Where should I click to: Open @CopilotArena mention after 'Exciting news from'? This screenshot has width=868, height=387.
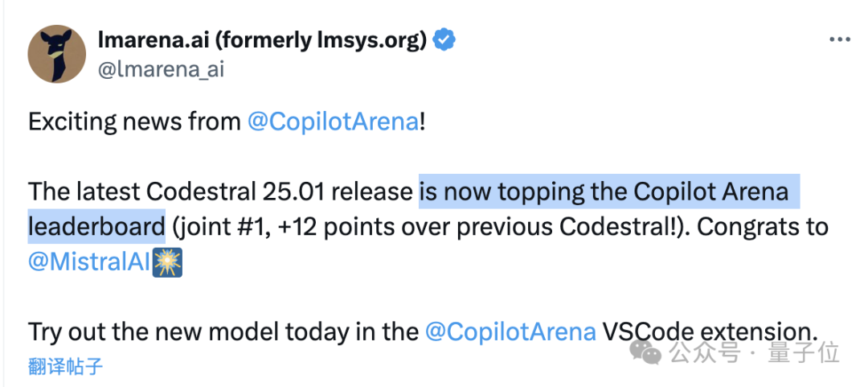tap(333, 122)
